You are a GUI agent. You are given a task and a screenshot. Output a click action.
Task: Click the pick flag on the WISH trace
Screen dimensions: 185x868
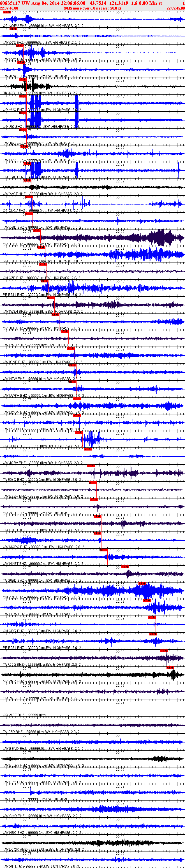click(x=50, y=298)
